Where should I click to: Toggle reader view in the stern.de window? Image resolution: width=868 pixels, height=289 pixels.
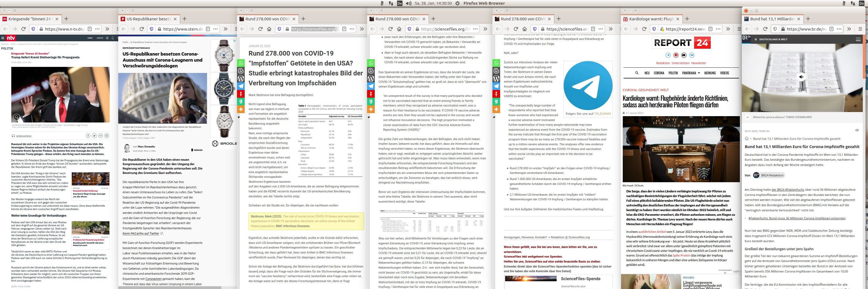point(208,29)
